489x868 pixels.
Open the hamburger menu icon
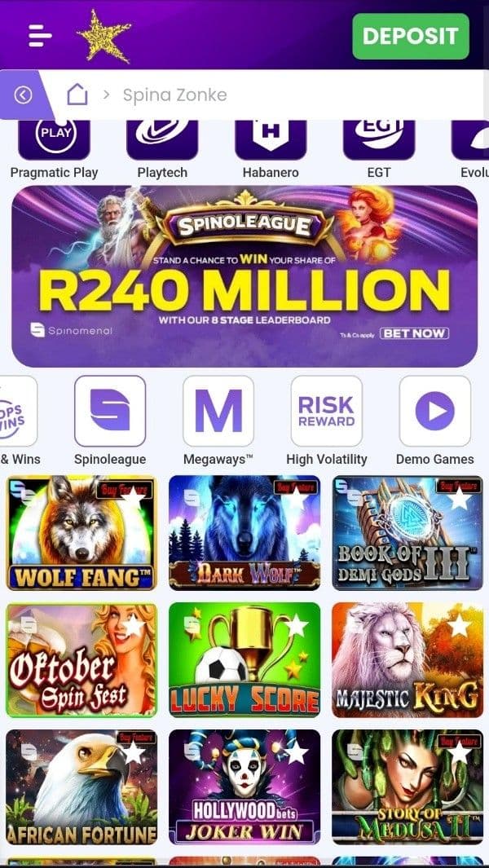(41, 36)
